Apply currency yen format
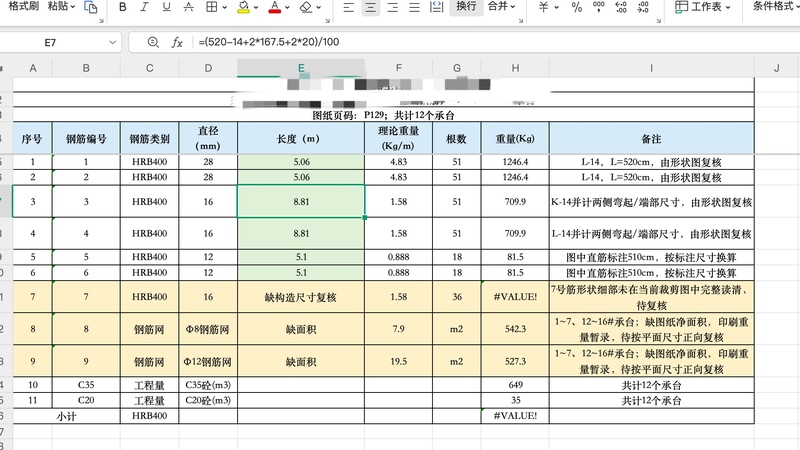 (x=544, y=7)
